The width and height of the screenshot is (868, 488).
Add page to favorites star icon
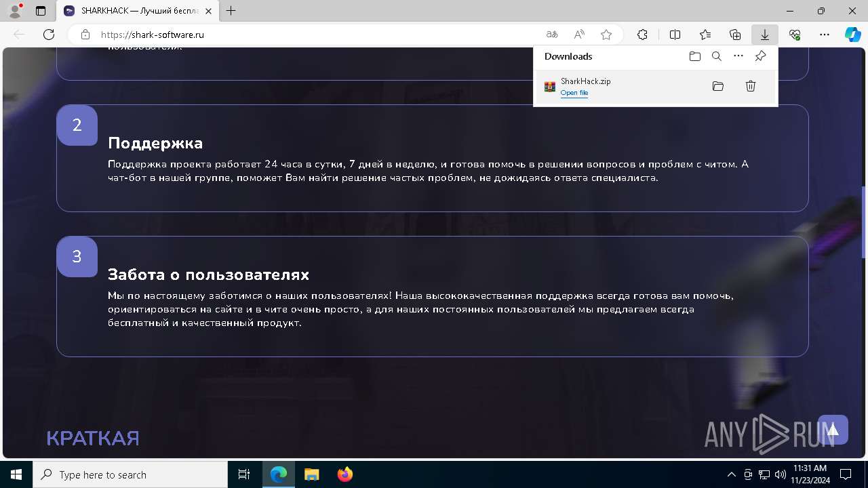(606, 35)
